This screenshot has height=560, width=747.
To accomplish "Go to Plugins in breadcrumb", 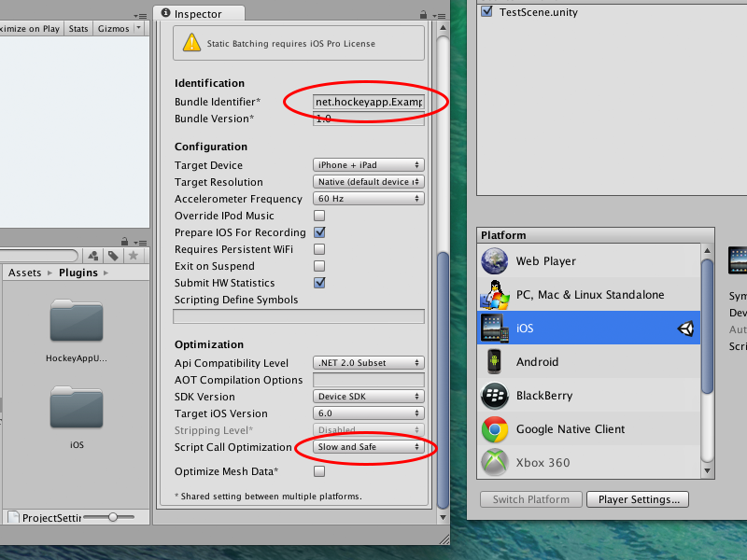I will pos(78,273).
